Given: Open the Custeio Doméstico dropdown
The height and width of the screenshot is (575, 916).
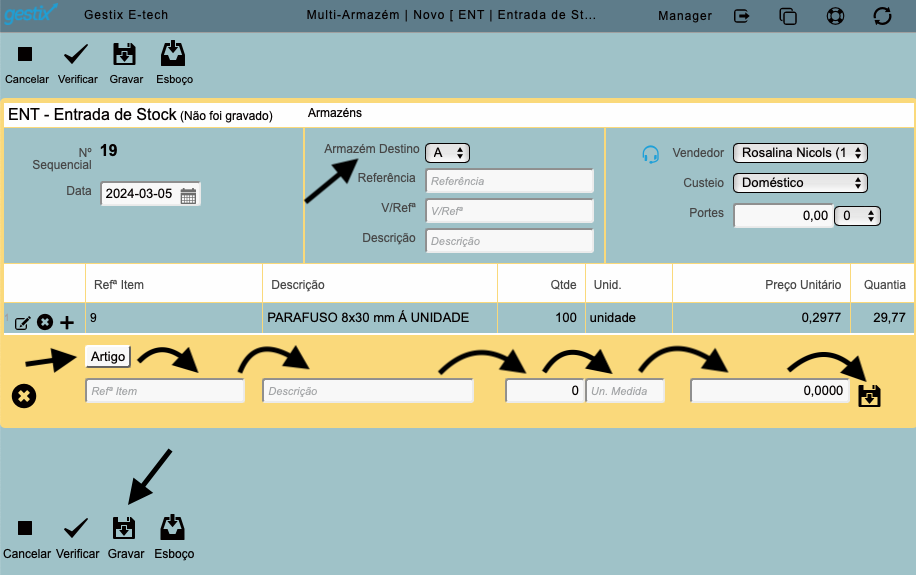Looking at the screenshot, I should click(800, 183).
